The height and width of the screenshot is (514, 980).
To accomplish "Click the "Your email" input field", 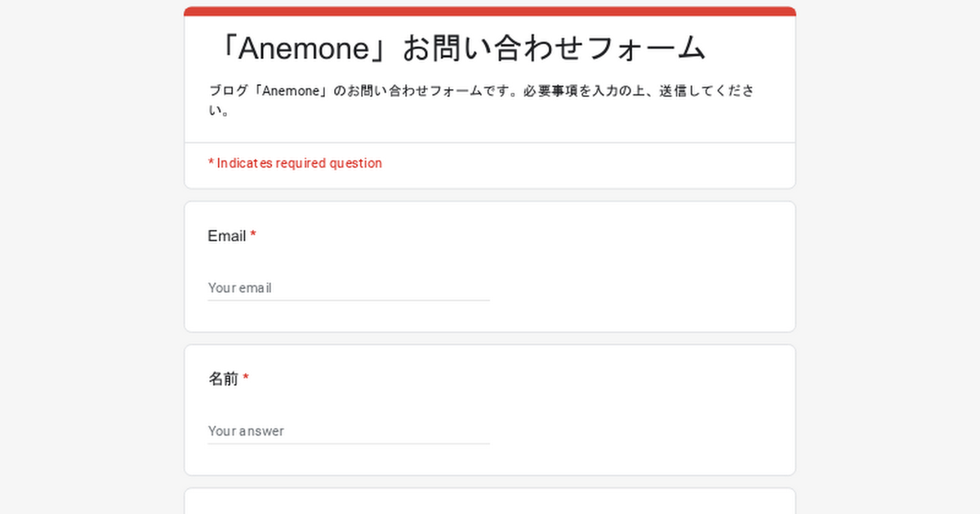I will [x=348, y=288].
